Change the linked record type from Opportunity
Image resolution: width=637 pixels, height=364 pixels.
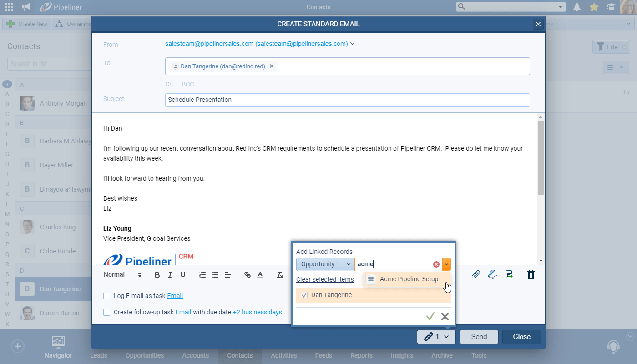(325, 264)
